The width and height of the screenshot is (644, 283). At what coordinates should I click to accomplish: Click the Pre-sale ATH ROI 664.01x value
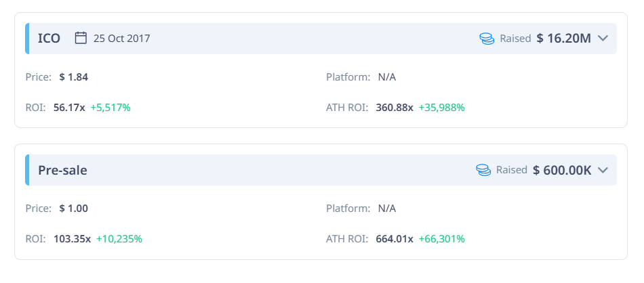pyautogui.click(x=393, y=239)
